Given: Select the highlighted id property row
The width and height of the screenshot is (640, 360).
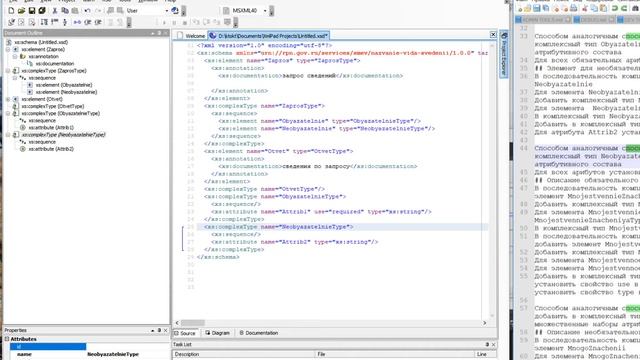Looking at the screenshot, I should pyautogui.click(x=48, y=347).
